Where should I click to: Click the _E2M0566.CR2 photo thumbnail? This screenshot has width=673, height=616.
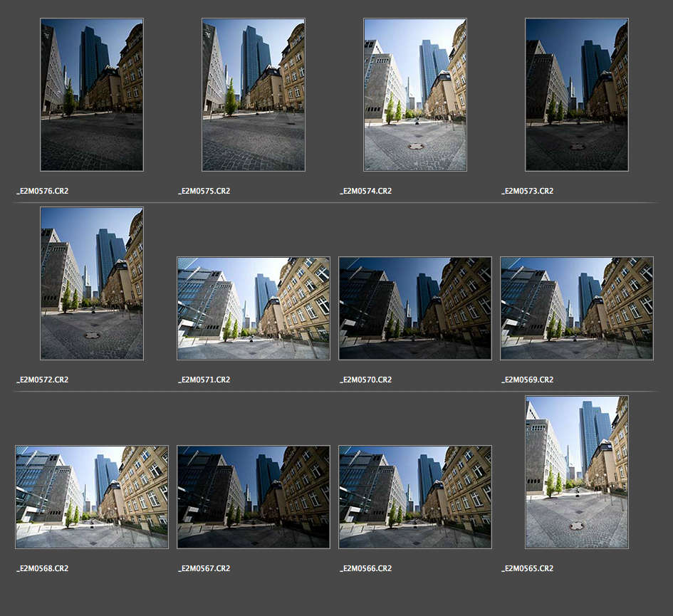tap(415, 497)
